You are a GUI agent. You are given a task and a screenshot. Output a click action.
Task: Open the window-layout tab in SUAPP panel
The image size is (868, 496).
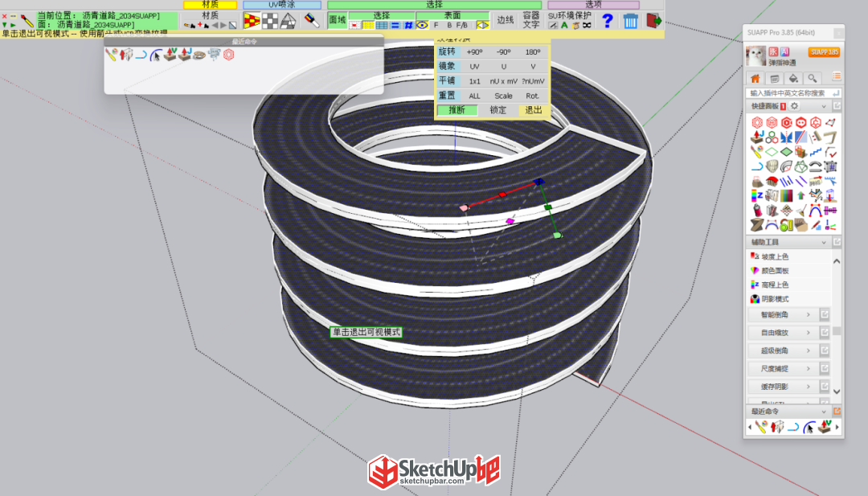point(775,78)
